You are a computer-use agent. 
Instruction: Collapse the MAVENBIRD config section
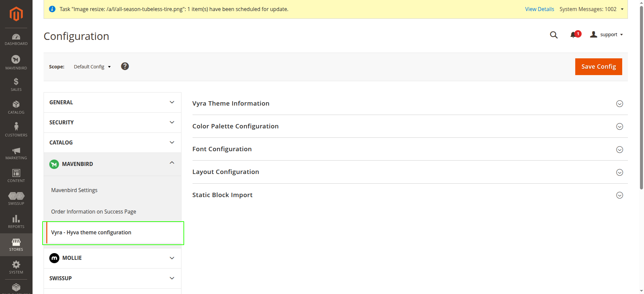pos(112,164)
